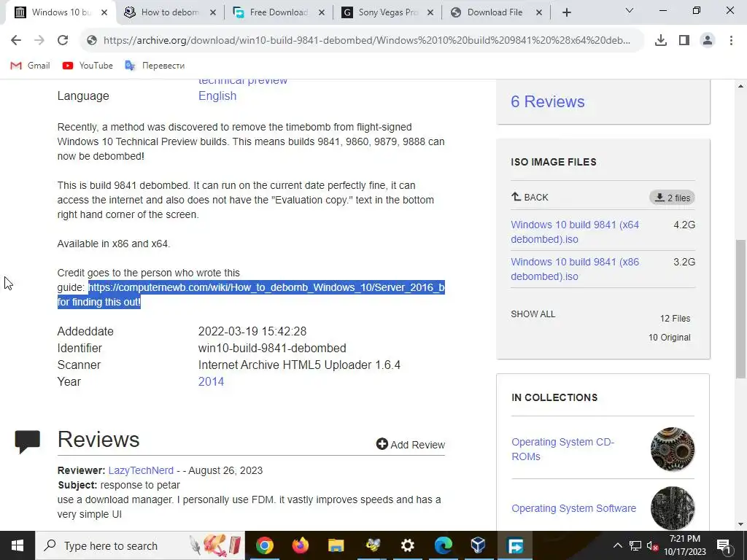Screen dimensions: 747x560
Task: Switch to the 'How to debom' tab
Action: [169, 12]
